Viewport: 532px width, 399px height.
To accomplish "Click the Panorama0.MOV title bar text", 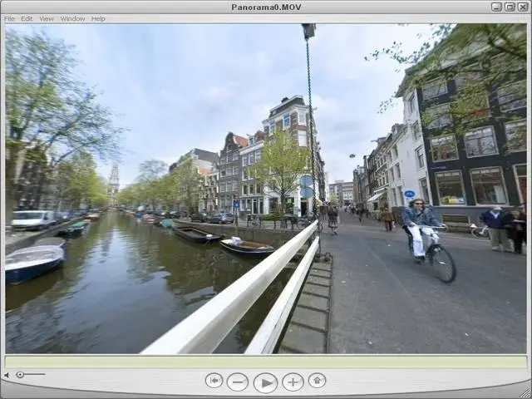I will point(266,7).
